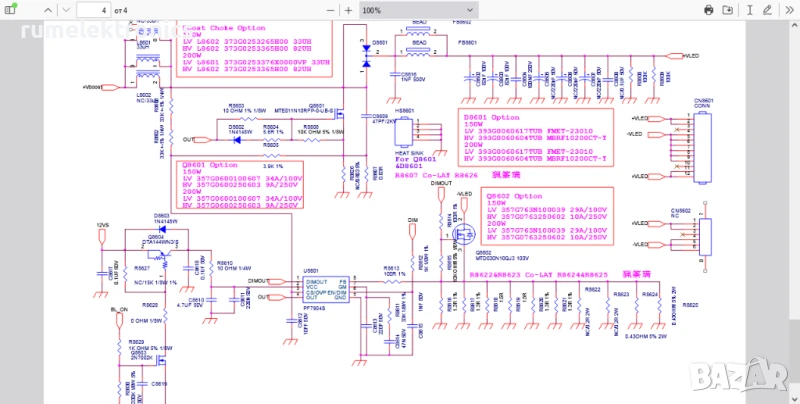Expand the tools menu with double chevron
800x404 pixels.
click(788, 9)
